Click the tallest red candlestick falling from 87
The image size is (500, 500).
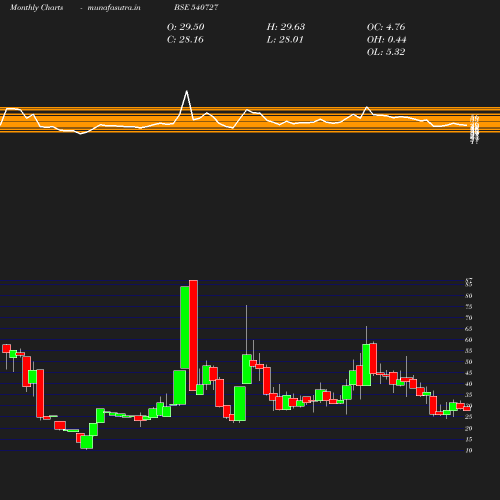(193, 335)
